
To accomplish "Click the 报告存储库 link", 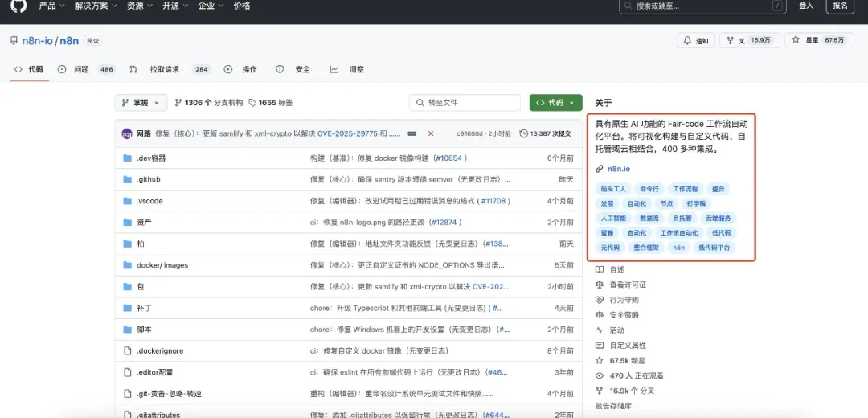I will click(614, 406).
